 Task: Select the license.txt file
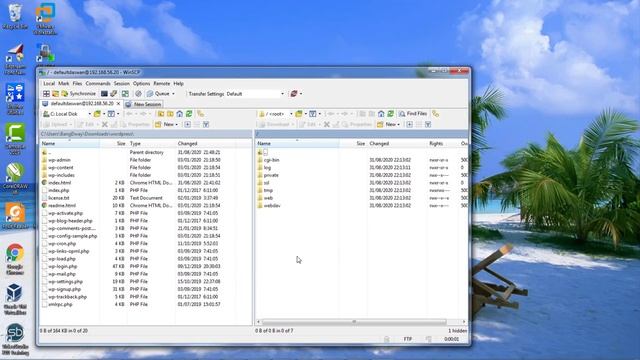coord(59,198)
